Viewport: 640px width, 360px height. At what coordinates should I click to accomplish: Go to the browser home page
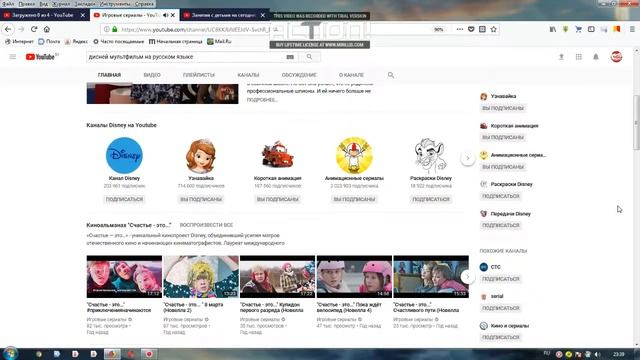(x=47, y=29)
